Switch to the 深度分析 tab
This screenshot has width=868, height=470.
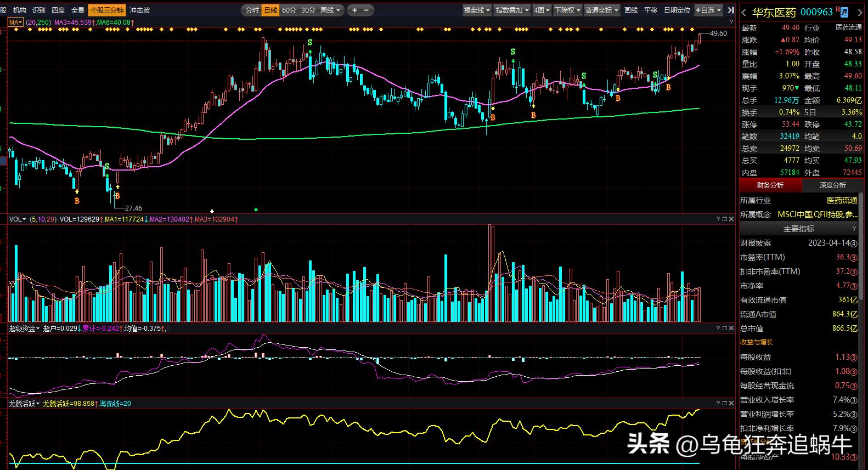[832, 185]
